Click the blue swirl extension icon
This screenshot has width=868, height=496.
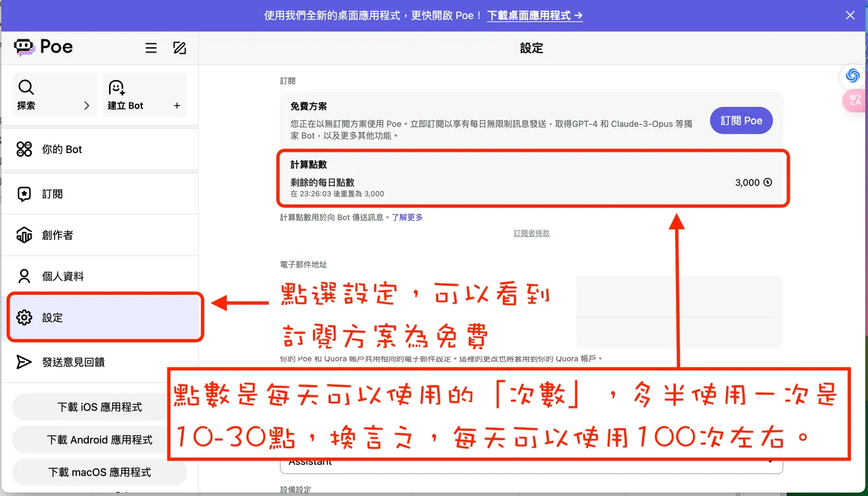853,76
